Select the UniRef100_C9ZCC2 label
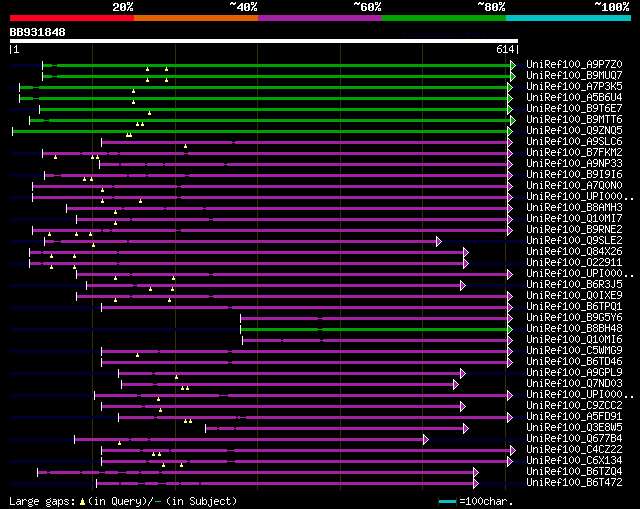The image size is (640, 509). (574, 406)
